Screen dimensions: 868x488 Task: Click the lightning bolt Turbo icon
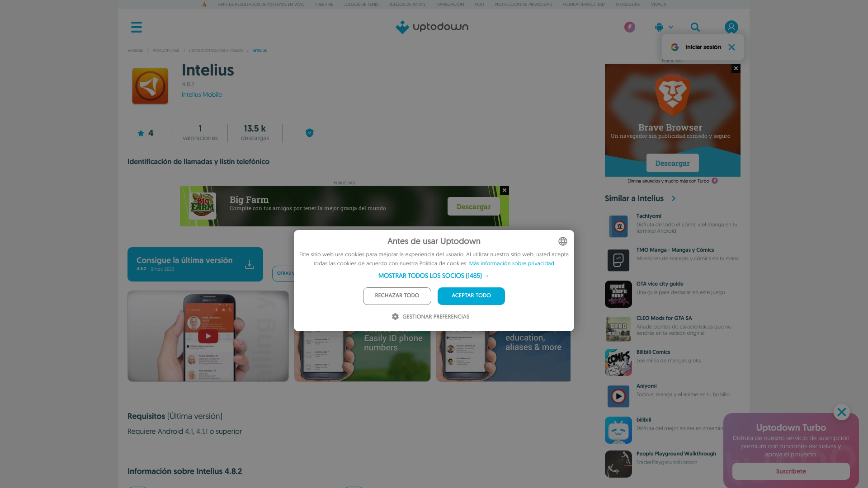pyautogui.click(x=630, y=28)
